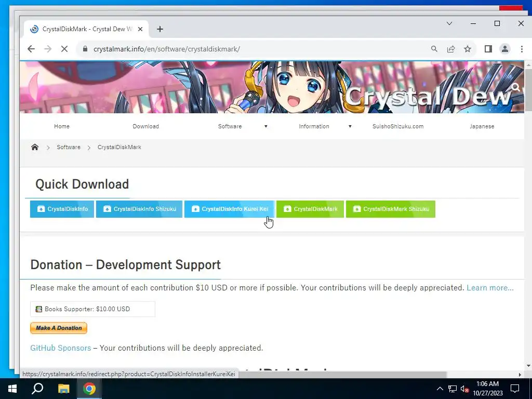Open tab search chevron
532x399 pixels.
[x=449, y=23]
